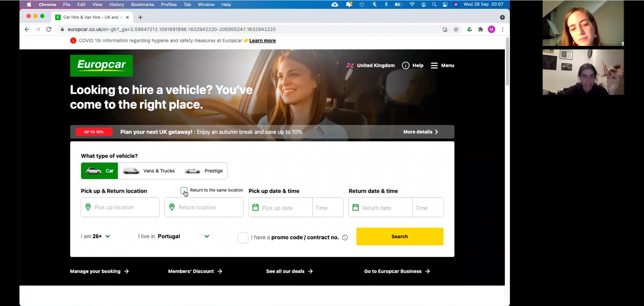
Task: Open United Kingdom country selector
Action: click(370, 66)
